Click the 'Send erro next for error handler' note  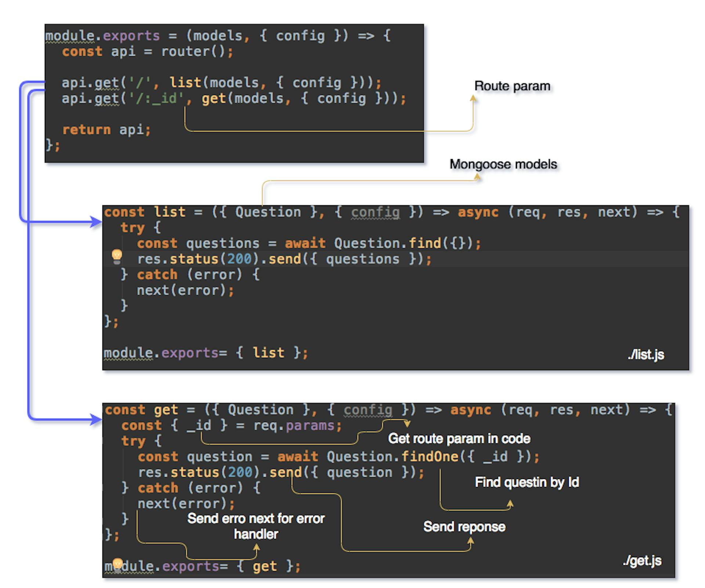coord(256,526)
